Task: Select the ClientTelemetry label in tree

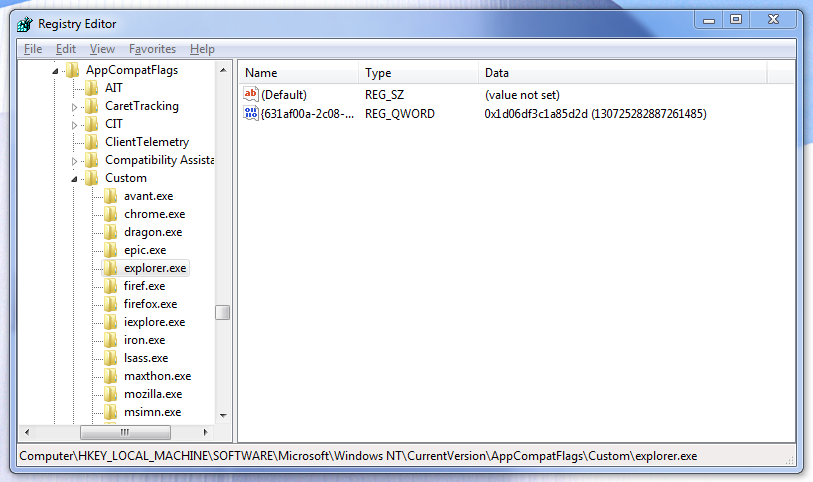Action: (x=147, y=142)
